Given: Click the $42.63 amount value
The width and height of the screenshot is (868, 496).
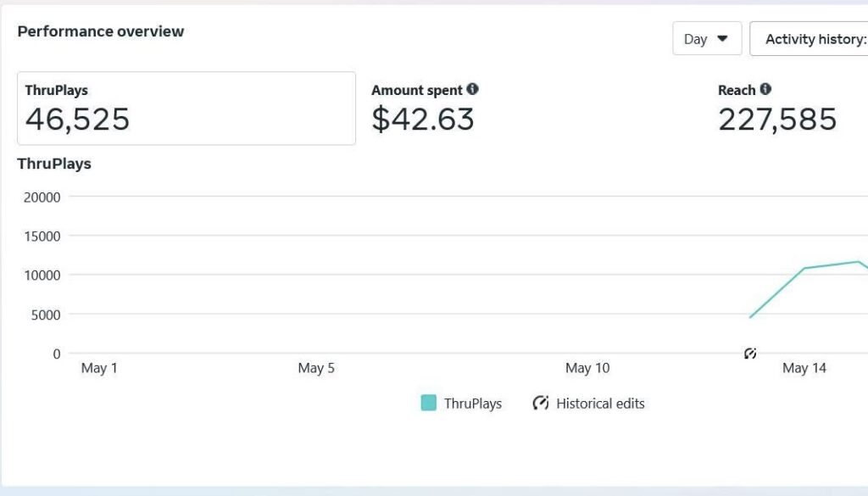Looking at the screenshot, I should pos(423,119).
